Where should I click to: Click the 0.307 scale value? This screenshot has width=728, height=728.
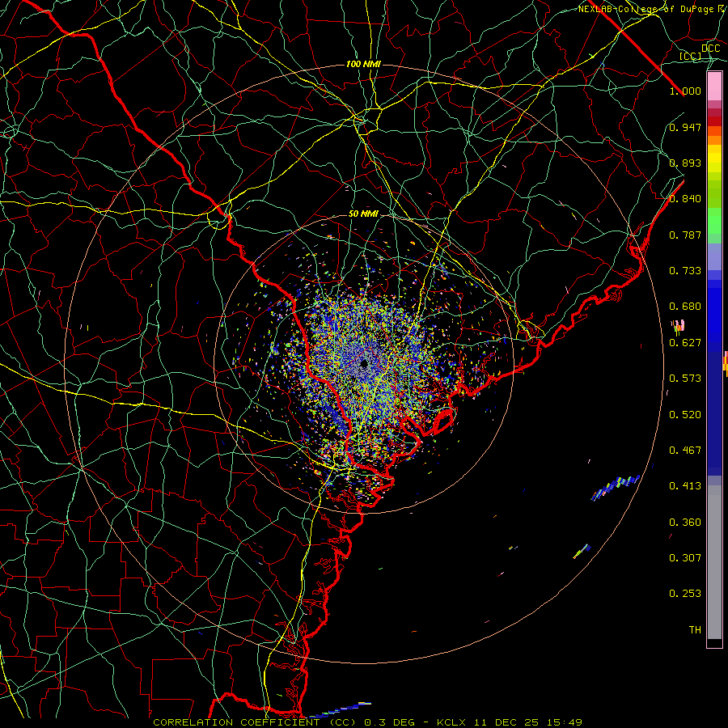tap(685, 558)
